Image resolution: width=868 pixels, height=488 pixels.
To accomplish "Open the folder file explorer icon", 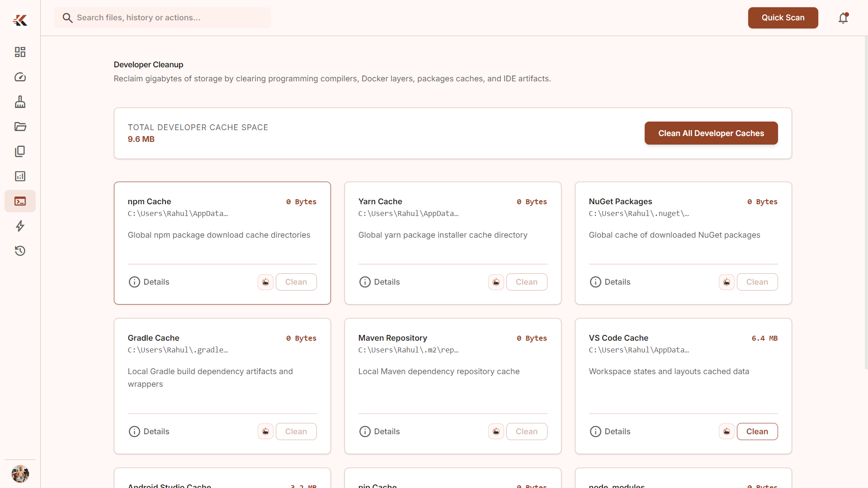I will (20, 127).
